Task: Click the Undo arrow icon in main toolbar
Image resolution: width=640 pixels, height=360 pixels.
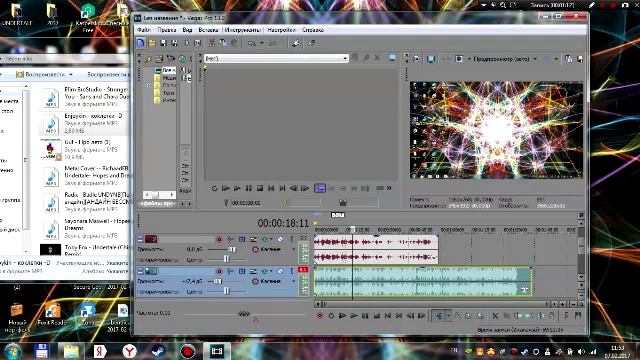Action: [x=251, y=43]
